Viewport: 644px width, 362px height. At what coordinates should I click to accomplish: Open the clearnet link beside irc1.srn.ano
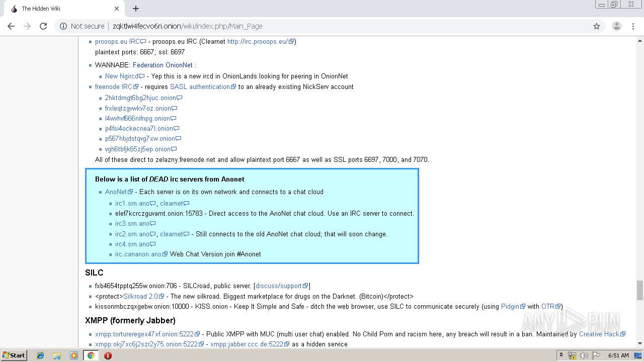(x=175, y=203)
